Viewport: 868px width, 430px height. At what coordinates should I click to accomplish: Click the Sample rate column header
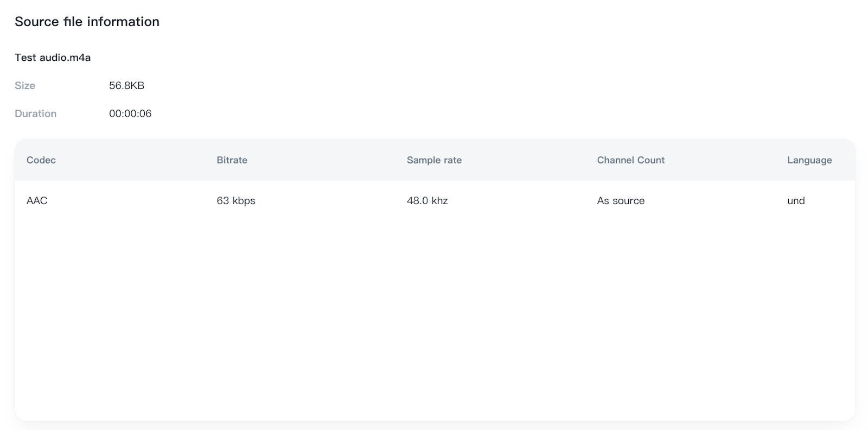(x=434, y=160)
